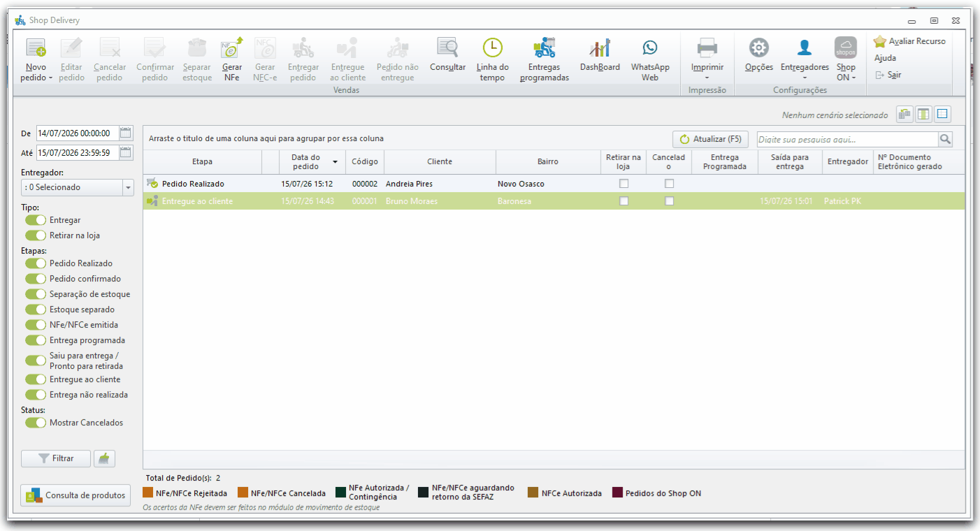The height and width of the screenshot is (531, 980).
Task: Select the Andreia Pires order row
Action: pyautogui.click(x=554, y=184)
